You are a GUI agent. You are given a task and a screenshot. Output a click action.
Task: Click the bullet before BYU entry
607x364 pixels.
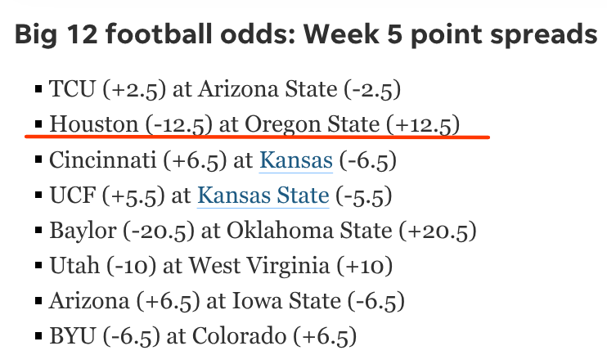[38, 335]
